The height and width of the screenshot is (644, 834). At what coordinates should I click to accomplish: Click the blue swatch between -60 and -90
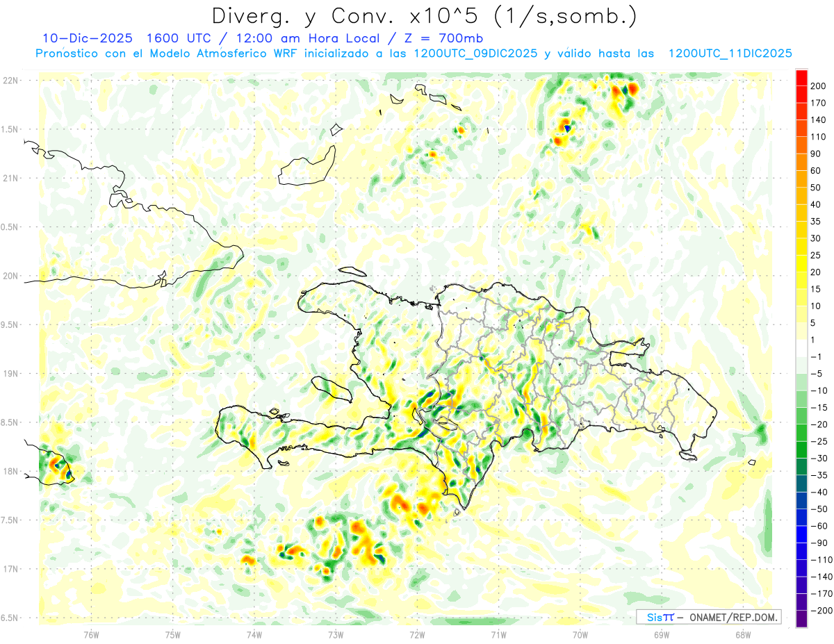click(801, 534)
